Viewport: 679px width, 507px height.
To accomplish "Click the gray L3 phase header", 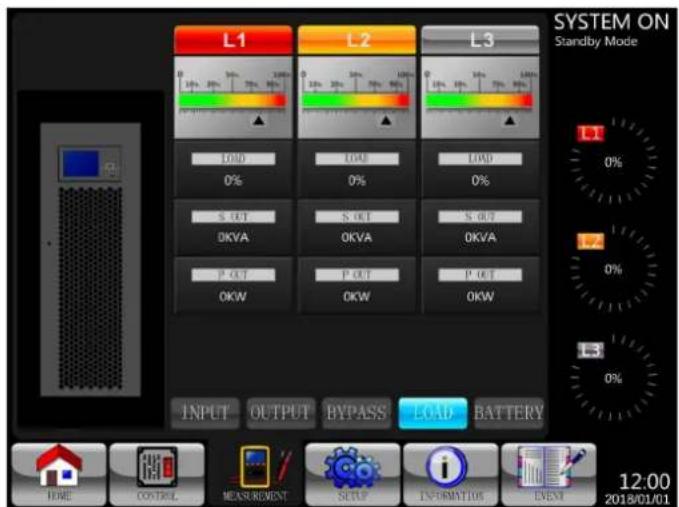I will tap(480, 40).
